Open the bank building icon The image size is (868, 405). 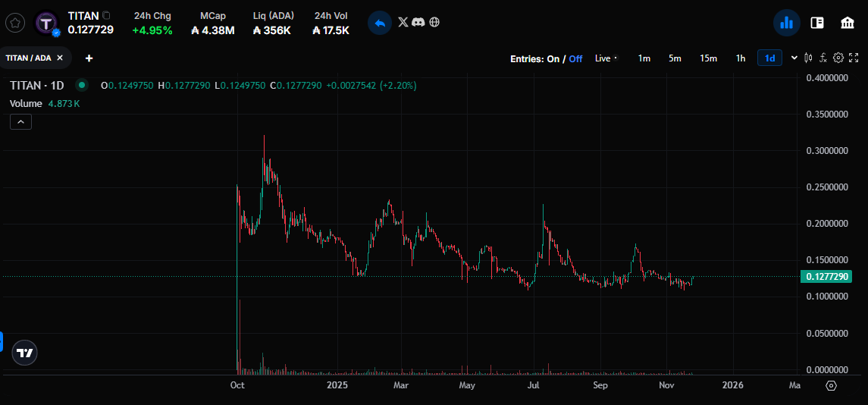[847, 23]
